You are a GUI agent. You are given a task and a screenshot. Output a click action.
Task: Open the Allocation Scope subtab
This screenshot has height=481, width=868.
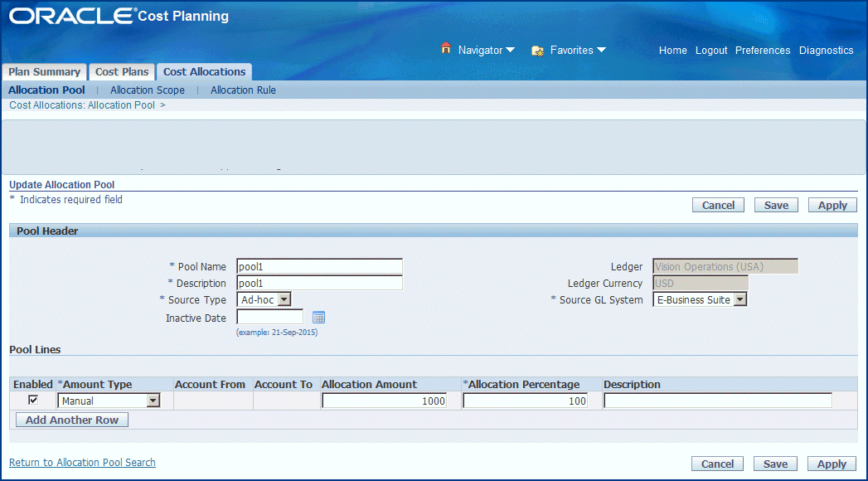pos(148,90)
